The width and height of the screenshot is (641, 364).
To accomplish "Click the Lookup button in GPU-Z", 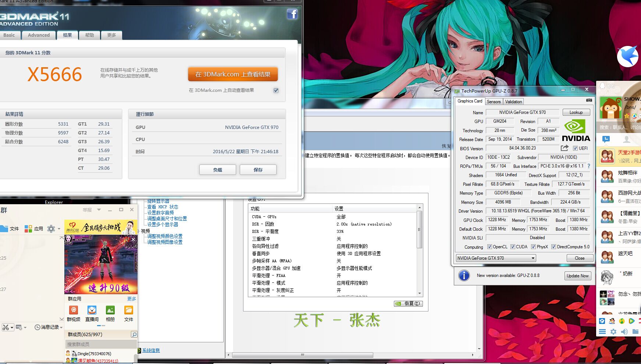I will (x=576, y=112).
